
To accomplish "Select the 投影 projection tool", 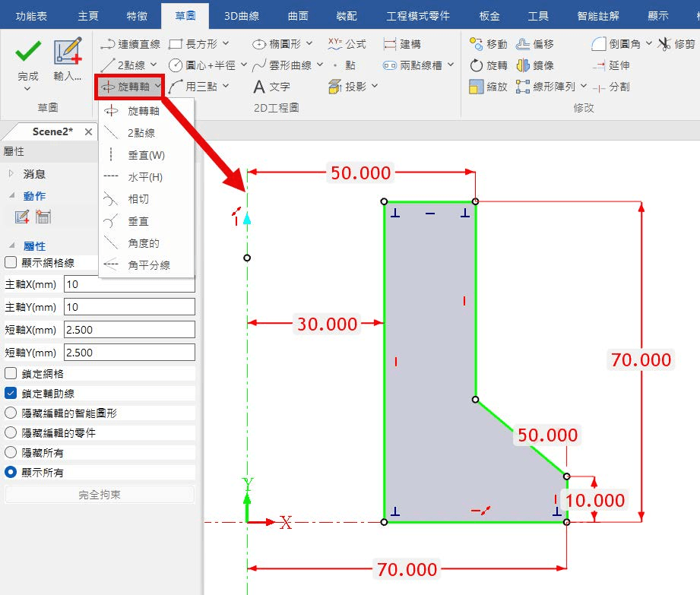I will click(347, 86).
